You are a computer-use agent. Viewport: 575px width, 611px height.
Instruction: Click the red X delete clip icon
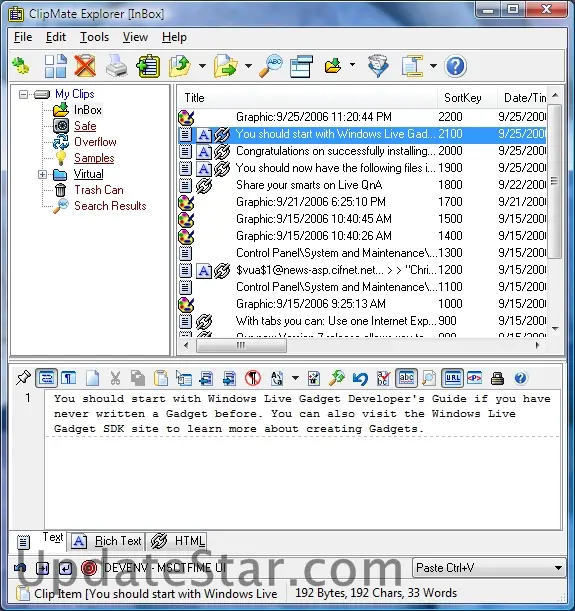point(85,66)
